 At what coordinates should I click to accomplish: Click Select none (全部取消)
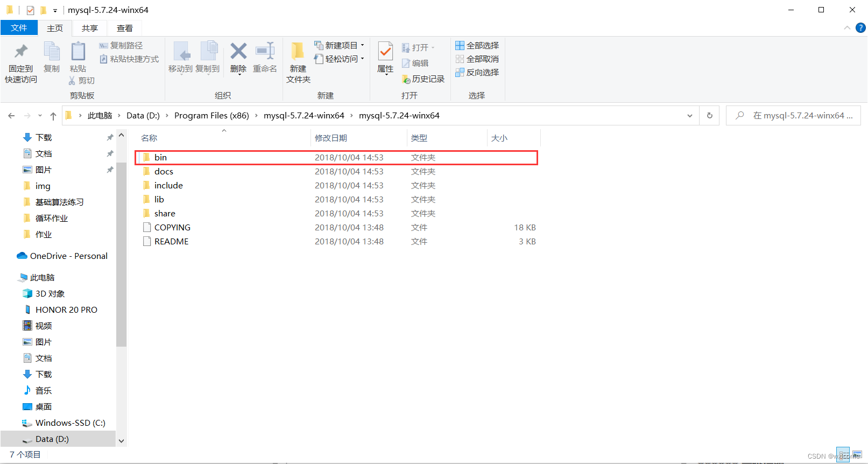477,59
